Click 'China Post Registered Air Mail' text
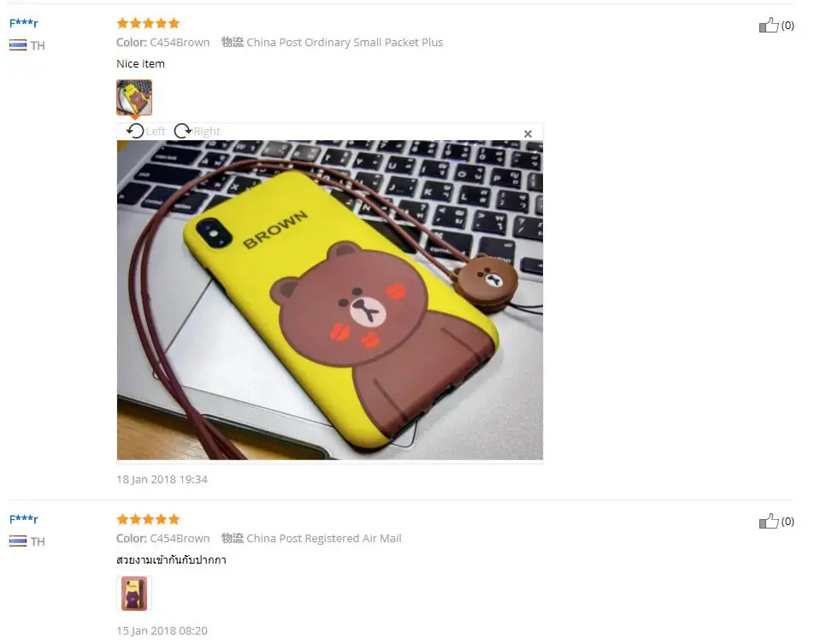Screen dimensions: 820x644 324,538
